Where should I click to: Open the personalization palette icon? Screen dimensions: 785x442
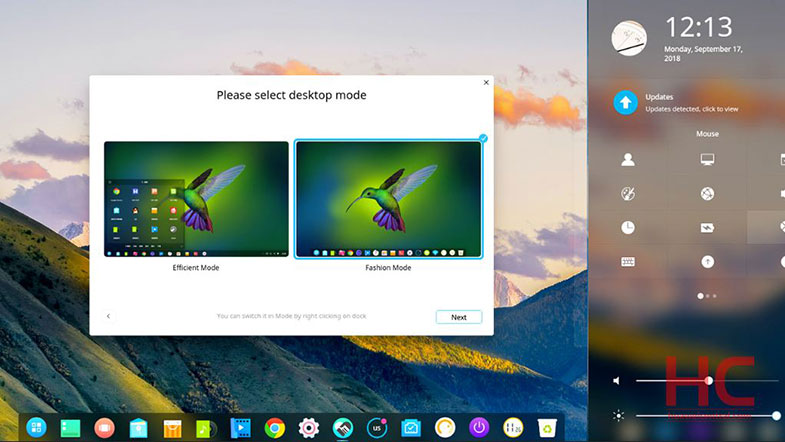(x=628, y=193)
